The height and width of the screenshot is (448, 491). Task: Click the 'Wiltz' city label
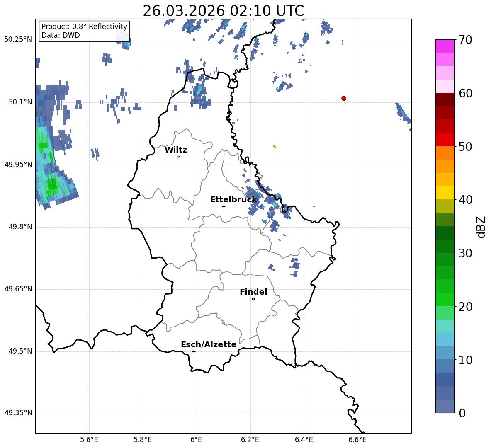176,150
